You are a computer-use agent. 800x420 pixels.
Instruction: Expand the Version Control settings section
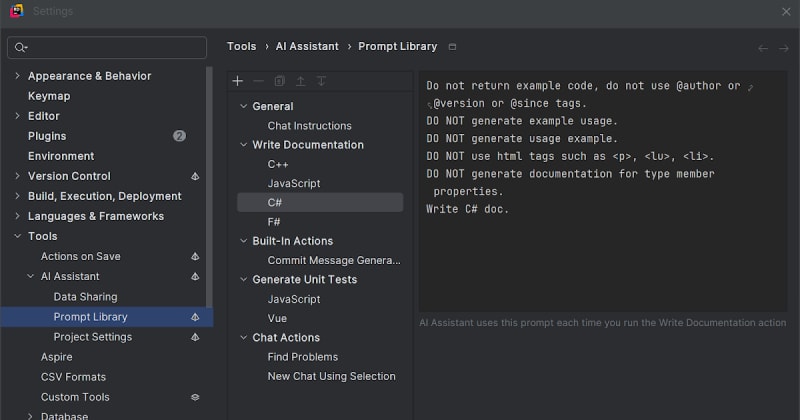pyautogui.click(x=16, y=176)
